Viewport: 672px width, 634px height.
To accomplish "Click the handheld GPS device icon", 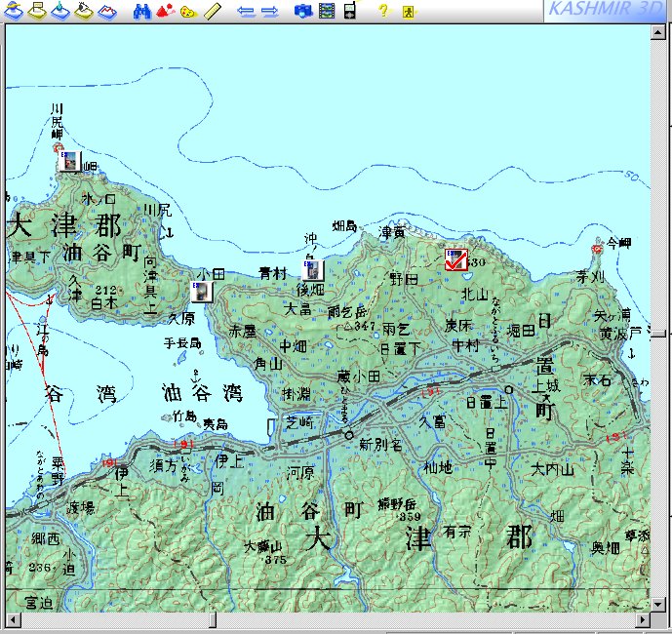I will click(x=349, y=11).
